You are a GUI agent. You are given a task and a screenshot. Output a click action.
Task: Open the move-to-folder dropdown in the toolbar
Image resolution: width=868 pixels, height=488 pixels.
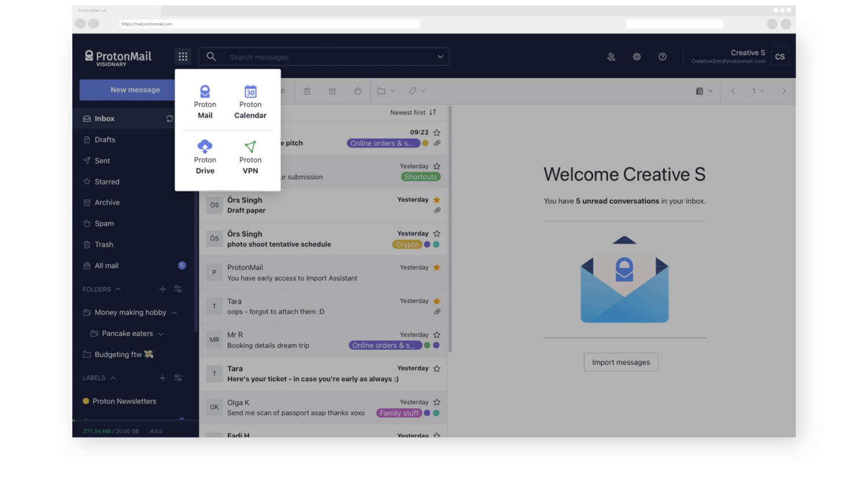pos(384,91)
